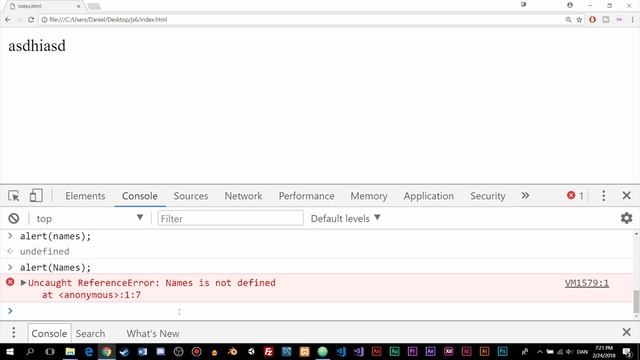Open Adobe After Effects from the taskbar
The image size is (640, 360).
430,351
